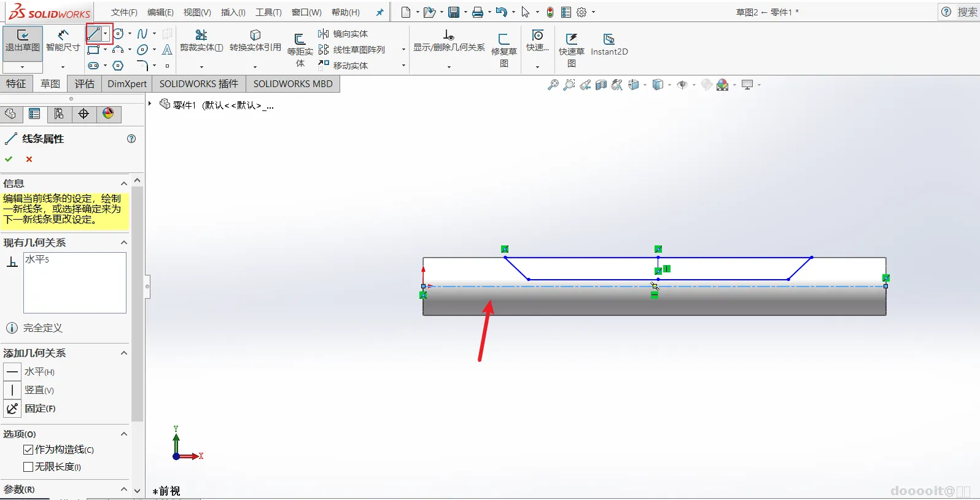Click Mirror Entities (镜向实体) tool

point(343,34)
